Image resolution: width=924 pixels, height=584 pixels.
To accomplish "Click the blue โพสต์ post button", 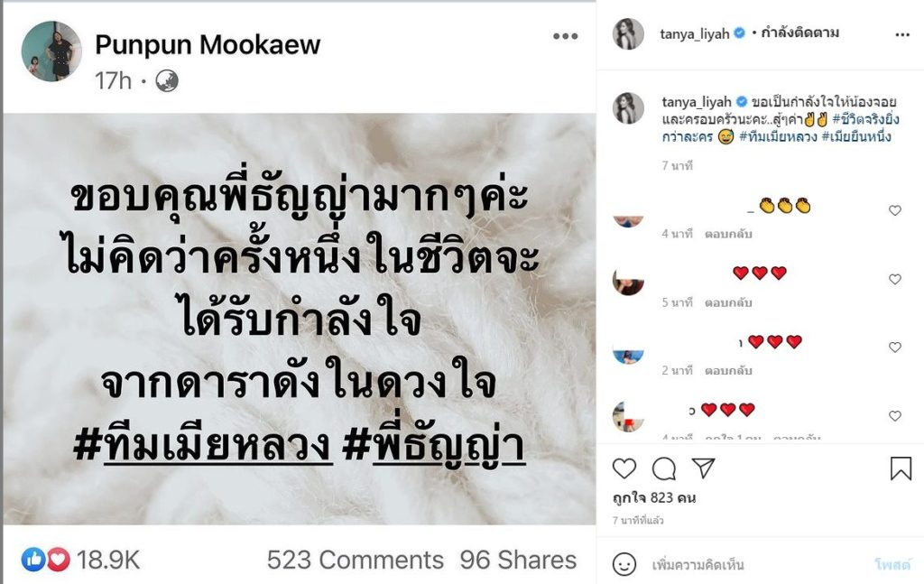I will 892,564.
